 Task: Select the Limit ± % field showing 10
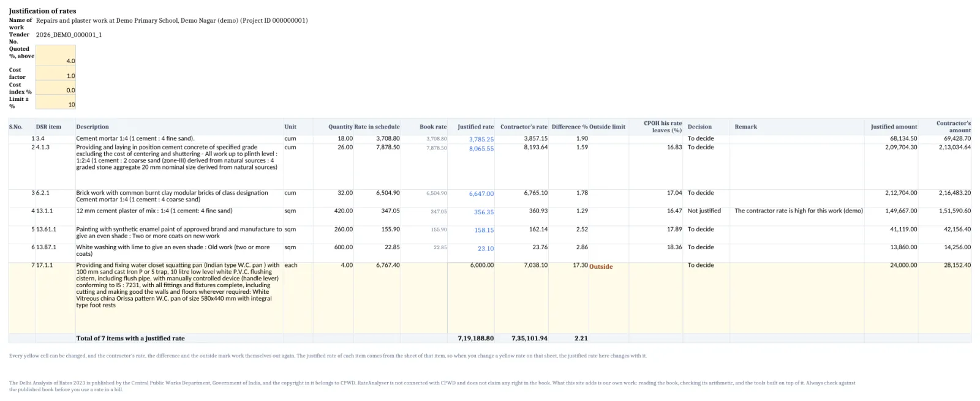tap(56, 102)
